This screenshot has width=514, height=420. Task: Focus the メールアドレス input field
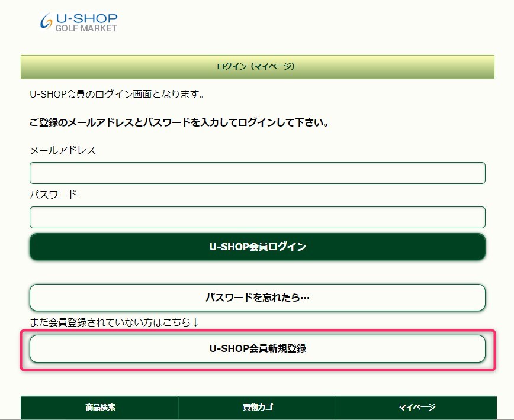(x=258, y=173)
